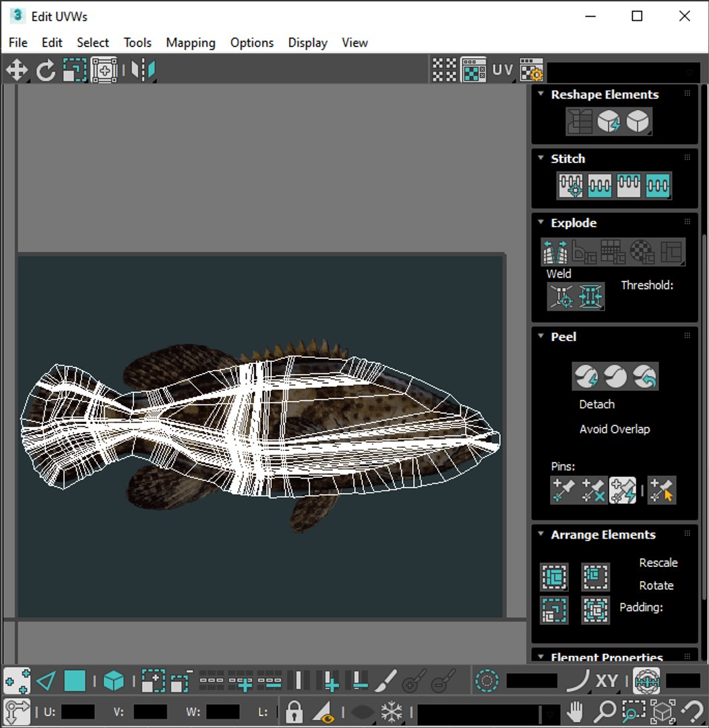Click the Straighten selection icon in Reshape Elements
Screen dimensions: 709x728
click(x=580, y=121)
